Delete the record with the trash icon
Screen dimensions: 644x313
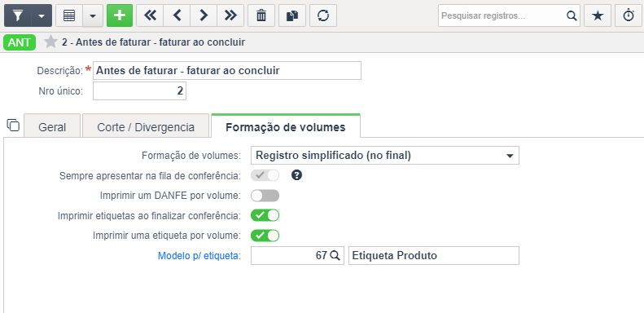[x=261, y=15]
